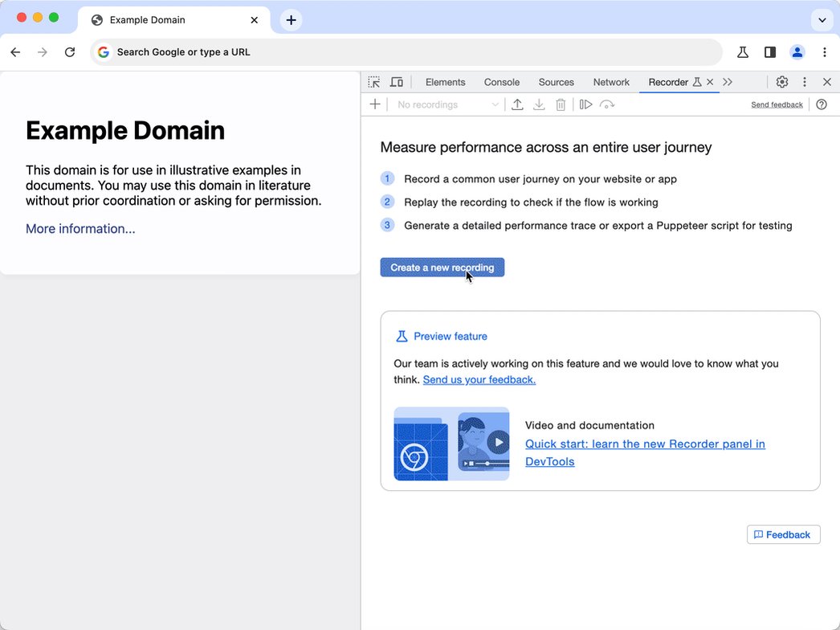This screenshot has width=840, height=630.
Task: Open the Recorder help icon
Action: [x=822, y=104]
